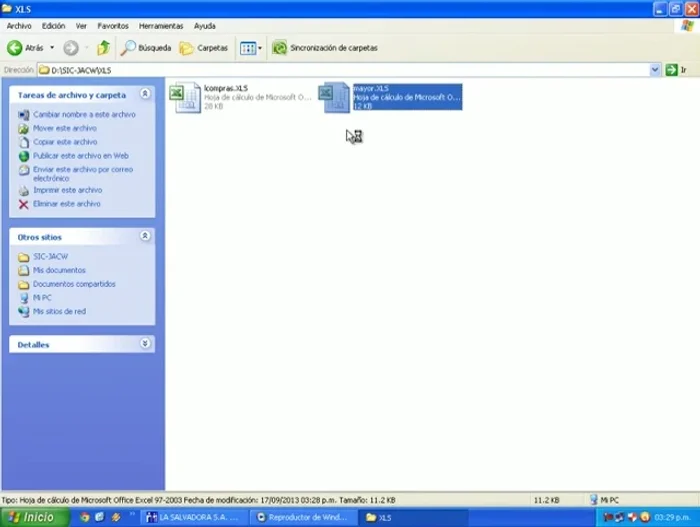The height and width of the screenshot is (527, 700).
Task: Open the Ayuda menu
Action: 205,26
